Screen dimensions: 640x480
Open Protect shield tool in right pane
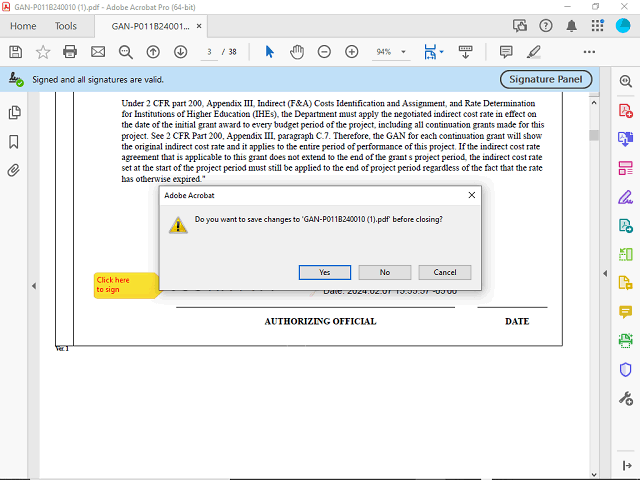625,369
